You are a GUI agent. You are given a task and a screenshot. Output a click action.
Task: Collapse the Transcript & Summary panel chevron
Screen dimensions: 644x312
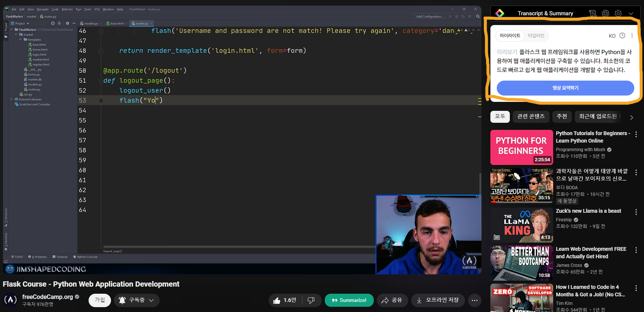631,13
